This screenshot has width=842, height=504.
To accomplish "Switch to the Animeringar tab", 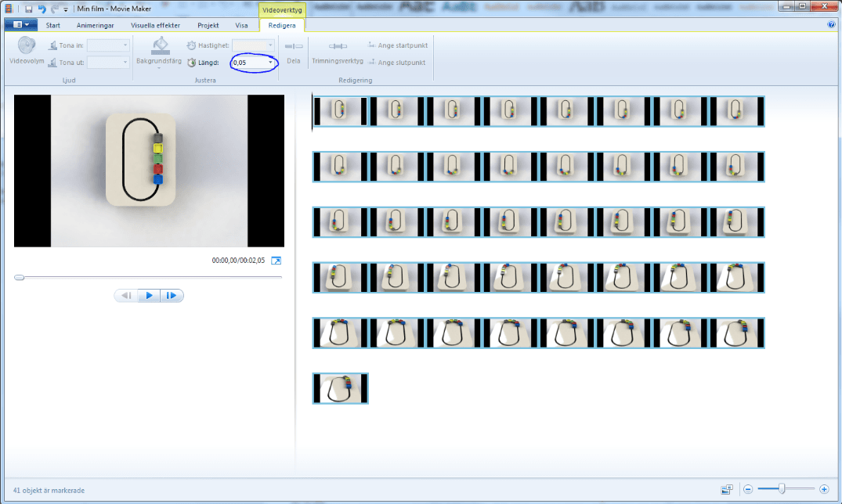I will 95,24.
